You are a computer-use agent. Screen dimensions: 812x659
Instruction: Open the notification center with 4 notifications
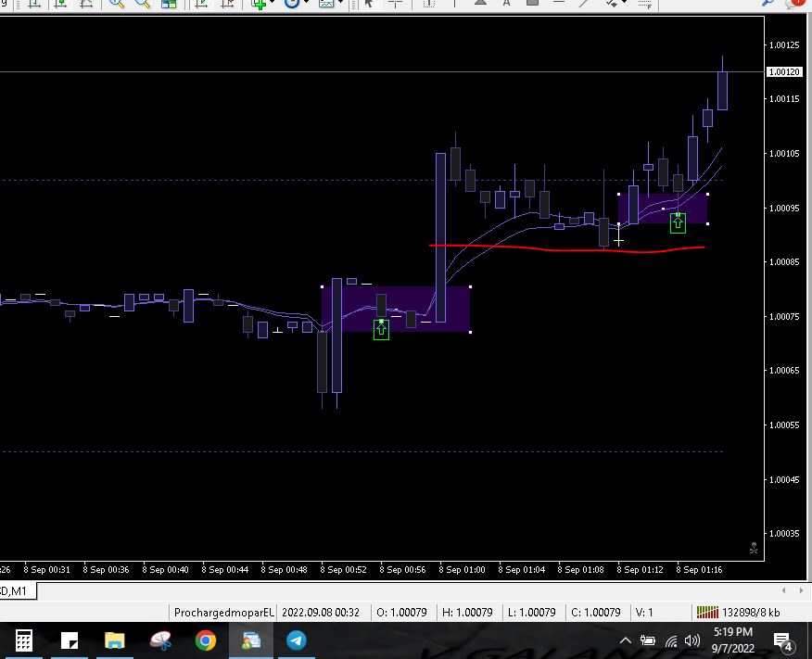click(x=783, y=642)
